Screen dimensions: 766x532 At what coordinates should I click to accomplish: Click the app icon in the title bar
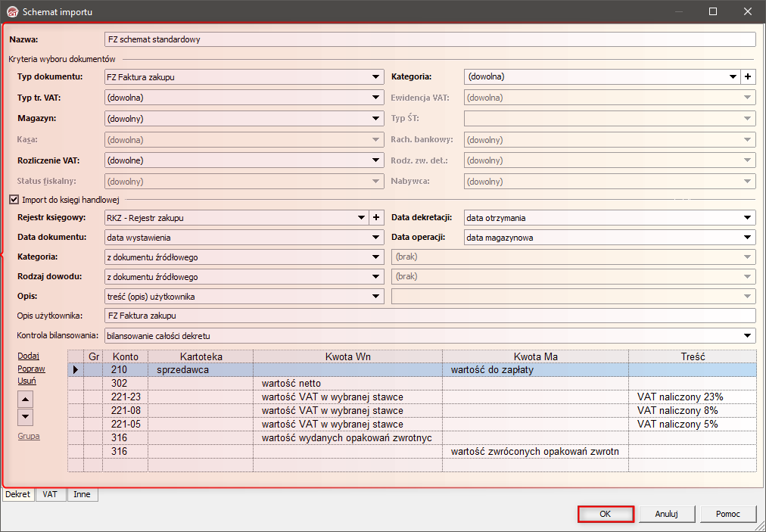coord(11,12)
